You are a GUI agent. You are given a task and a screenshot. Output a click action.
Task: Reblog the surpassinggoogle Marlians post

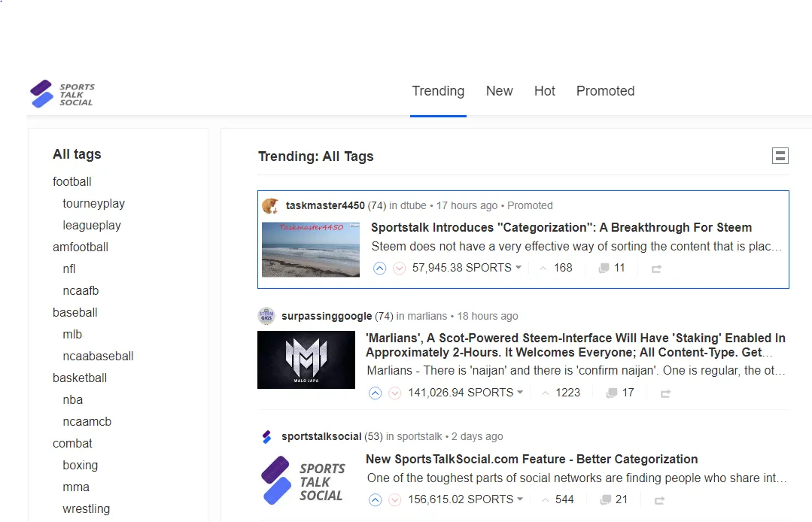pos(665,393)
